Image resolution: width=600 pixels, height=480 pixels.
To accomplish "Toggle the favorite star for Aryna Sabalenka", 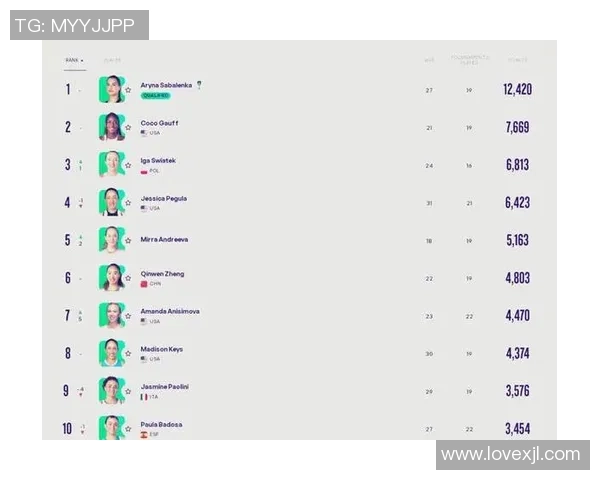I will [x=128, y=90].
